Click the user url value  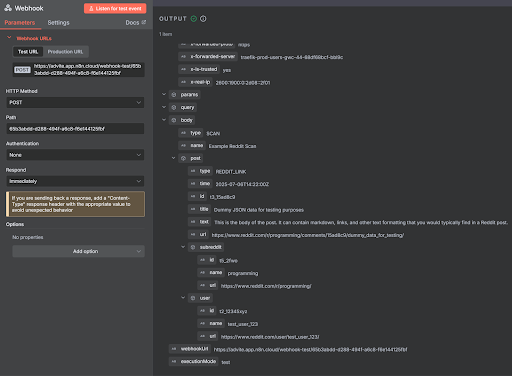270,337
